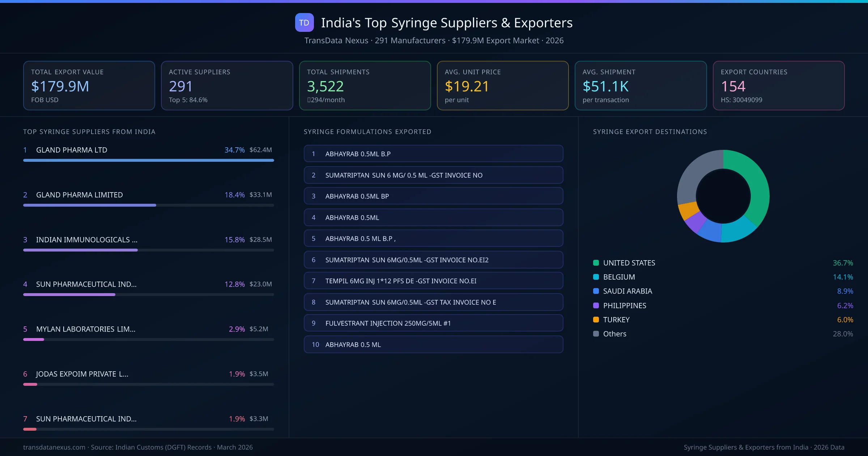This screenshot has width=868, height=456.
Task: Switch to the Syringe Export Destinations panel
Action: point(650,132)
